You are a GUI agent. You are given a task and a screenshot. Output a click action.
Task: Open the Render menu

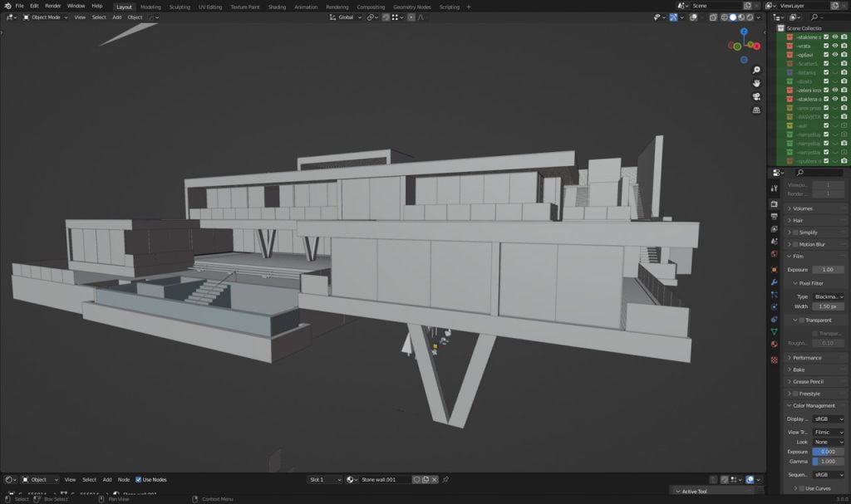pyautogui.click(x=52, y=6)
